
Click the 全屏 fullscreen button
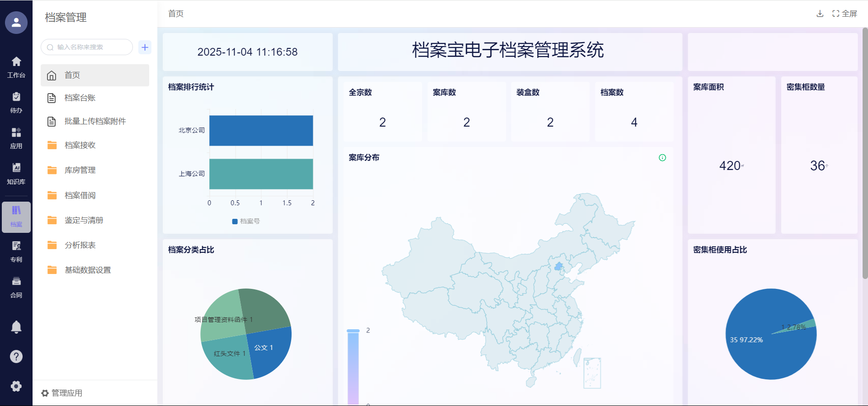pyautogui.click(x=844, y=14)
